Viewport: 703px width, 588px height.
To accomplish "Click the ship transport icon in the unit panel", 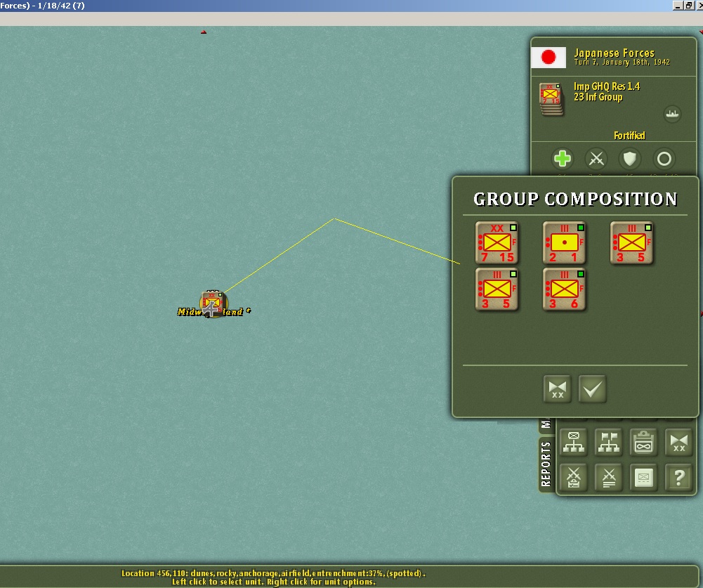I will coord(671,114).
